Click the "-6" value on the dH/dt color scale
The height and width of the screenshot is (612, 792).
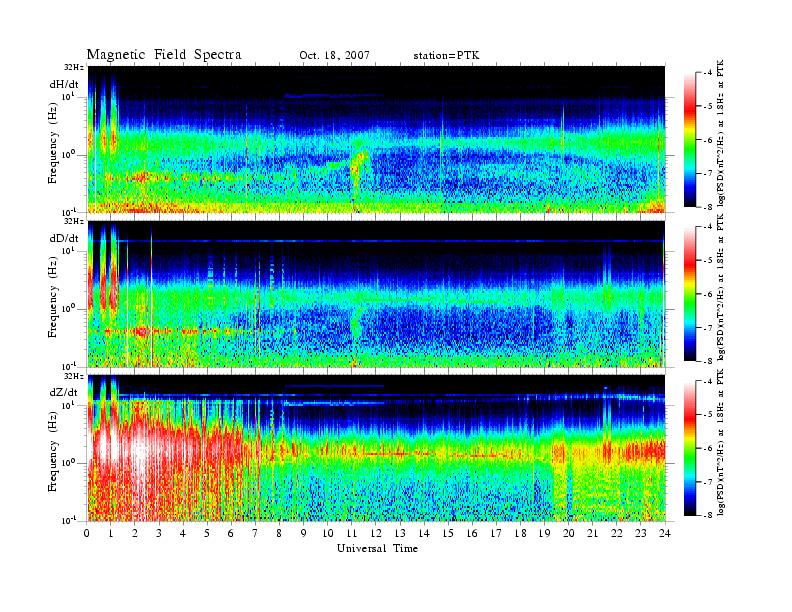pyautogui.click(x=708, y=140)
